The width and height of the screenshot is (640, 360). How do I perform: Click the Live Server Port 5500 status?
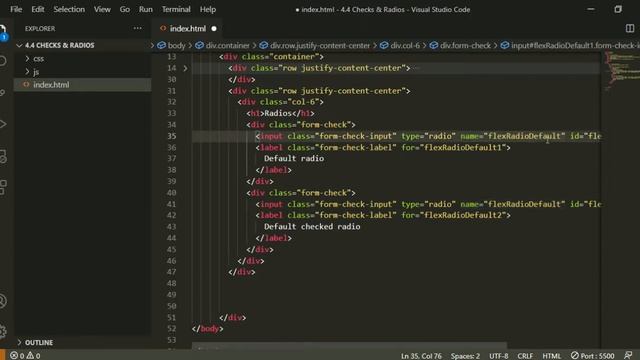coord(592,356)
